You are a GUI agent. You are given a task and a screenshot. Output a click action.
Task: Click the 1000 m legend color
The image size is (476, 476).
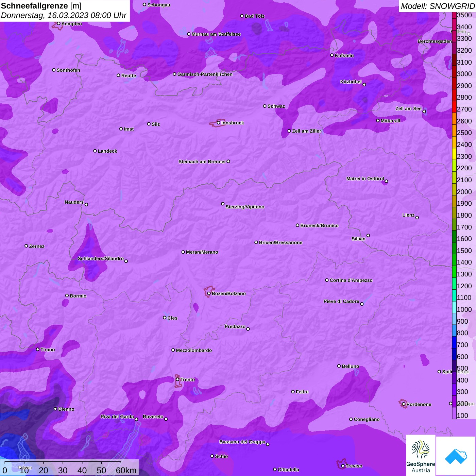pyautogui.click(x=454, y=307)
